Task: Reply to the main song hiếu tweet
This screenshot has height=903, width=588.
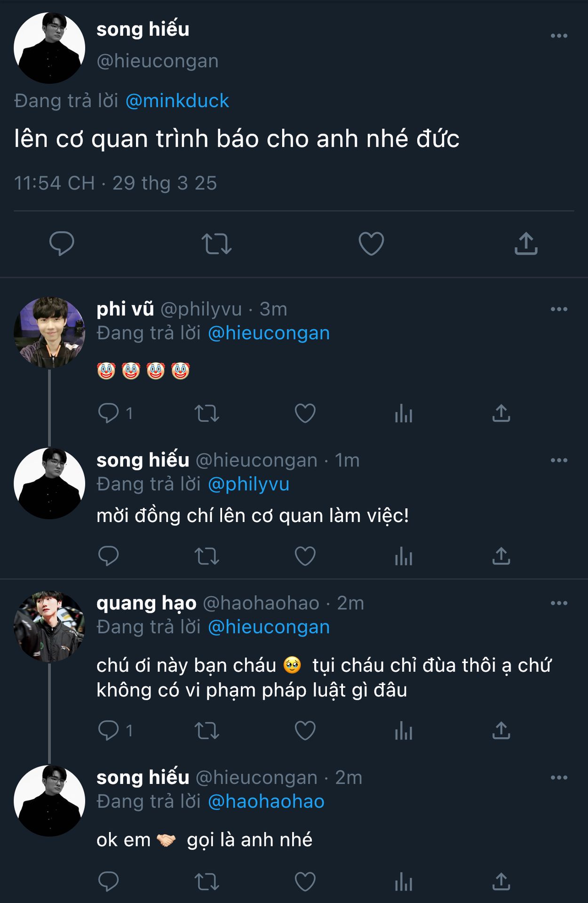Action: [62, 244]
